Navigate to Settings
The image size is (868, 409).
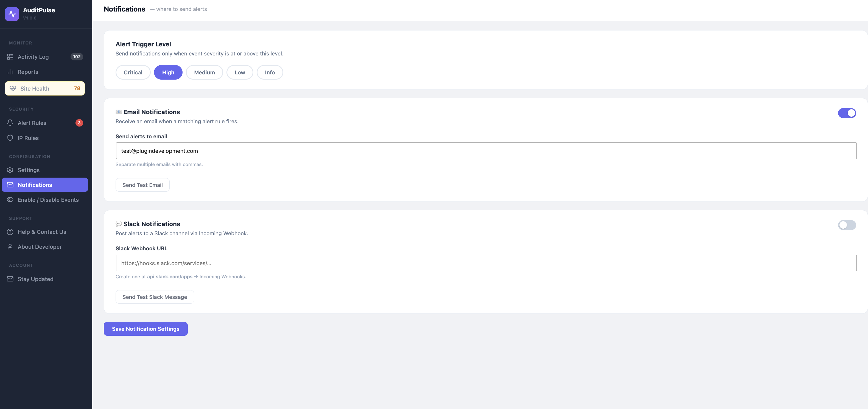(x=45, y=170)
